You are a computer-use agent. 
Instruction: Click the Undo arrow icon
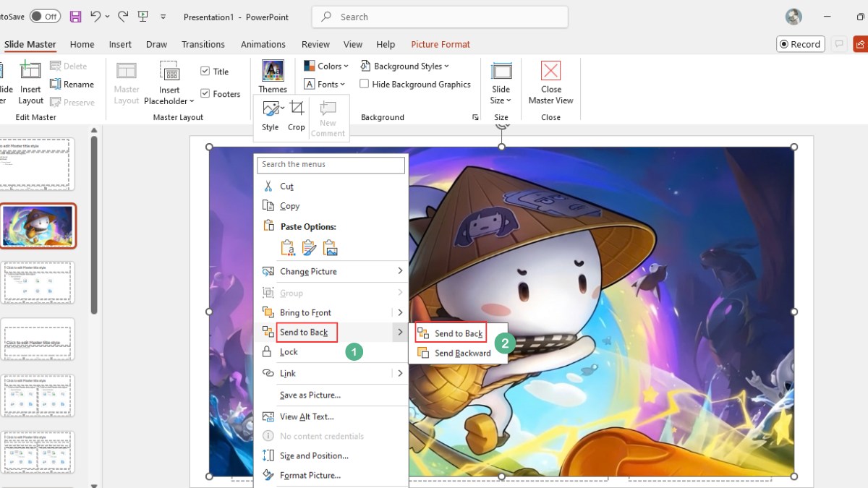click(95, 16)
